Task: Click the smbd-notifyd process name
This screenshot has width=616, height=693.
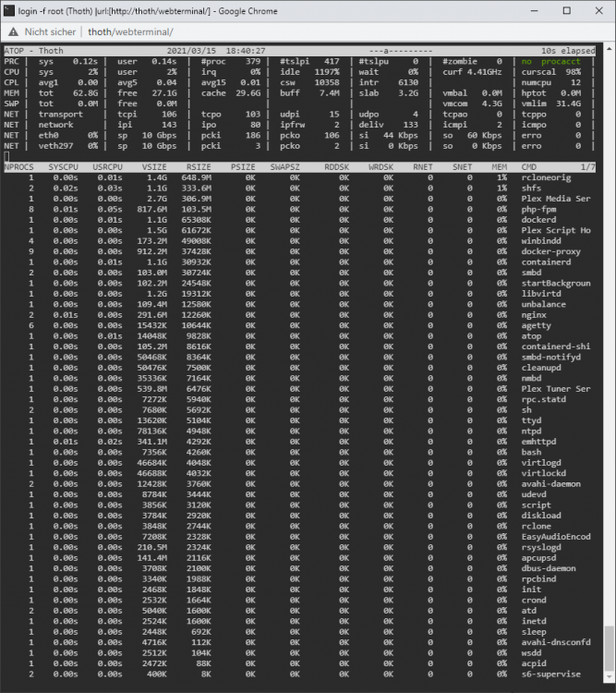Action: [x=551, y=357]
